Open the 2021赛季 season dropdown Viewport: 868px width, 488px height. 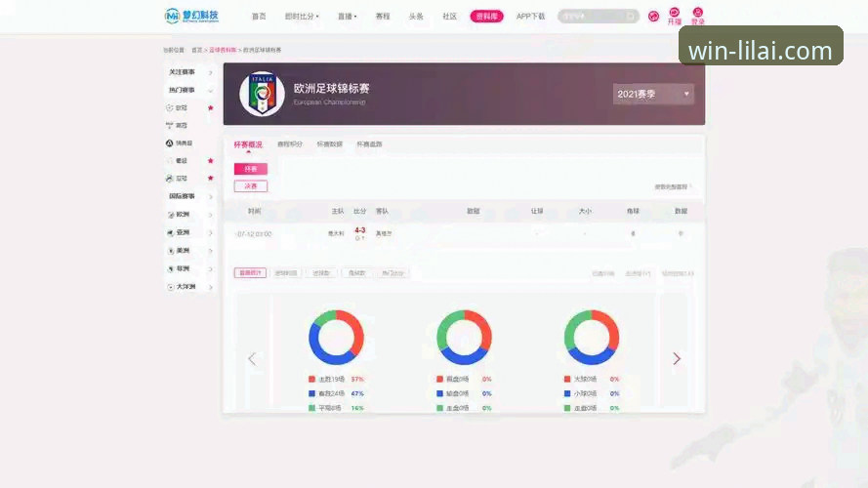[653, 94]
